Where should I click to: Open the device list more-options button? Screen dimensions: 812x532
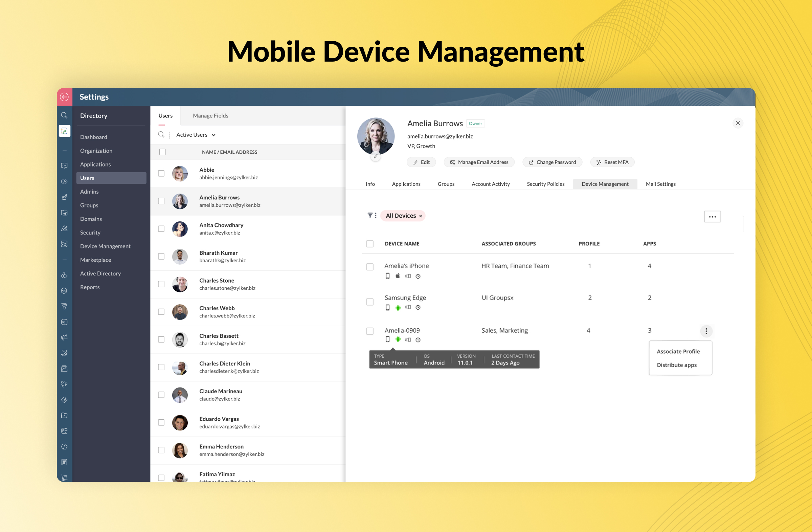[x=713, y=217]
